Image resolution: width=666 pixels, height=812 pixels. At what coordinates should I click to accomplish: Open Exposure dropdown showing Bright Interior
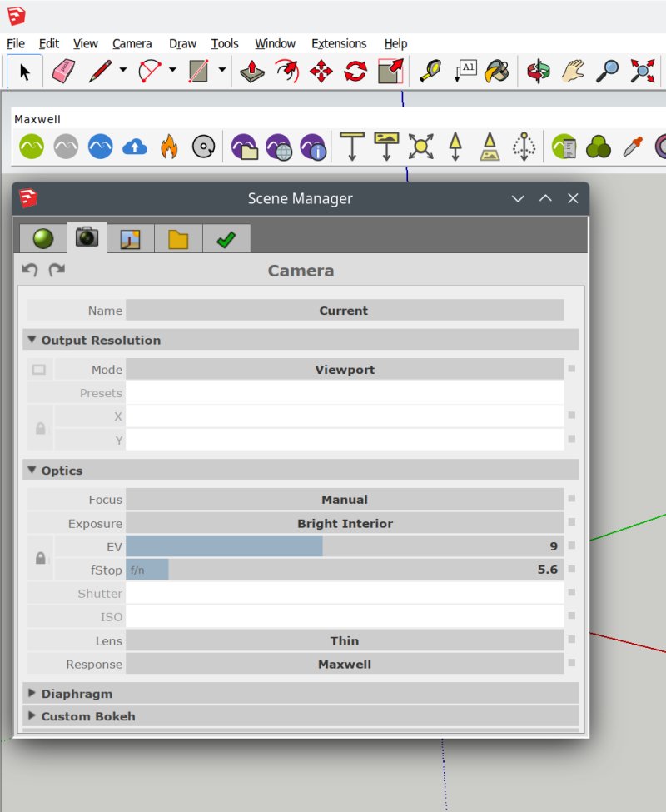tap(345, 523)
